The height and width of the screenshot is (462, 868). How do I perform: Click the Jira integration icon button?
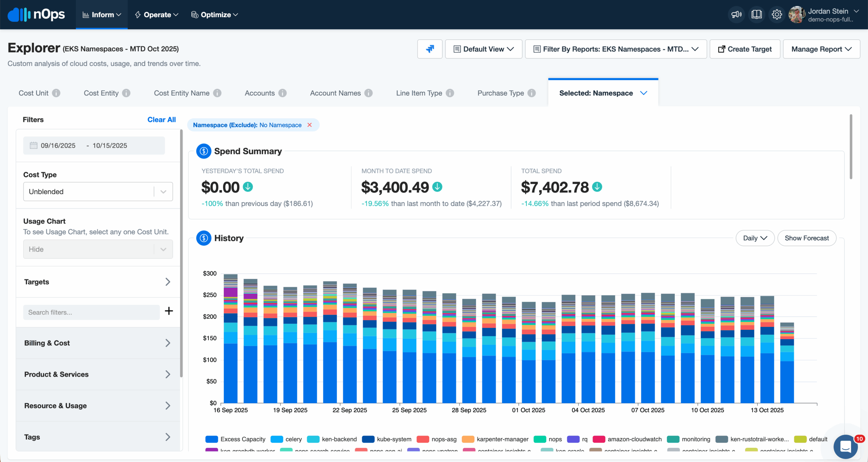click(x=430, y=49)
